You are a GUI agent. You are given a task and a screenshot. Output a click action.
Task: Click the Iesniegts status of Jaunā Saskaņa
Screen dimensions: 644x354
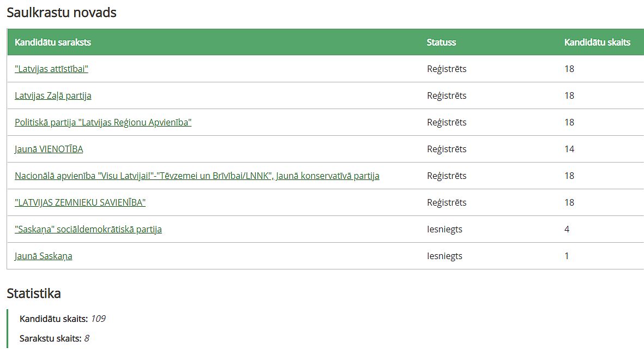pos(444,256)
